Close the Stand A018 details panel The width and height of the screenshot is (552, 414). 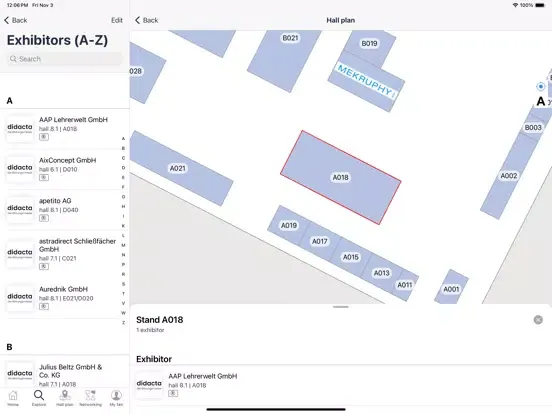538,320
